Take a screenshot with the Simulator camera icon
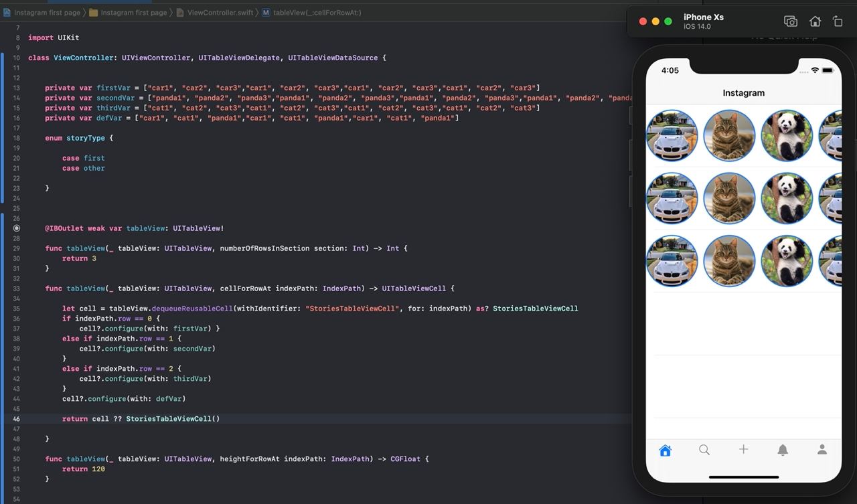Screen dimensions: 857x504 tap(791, 21)
